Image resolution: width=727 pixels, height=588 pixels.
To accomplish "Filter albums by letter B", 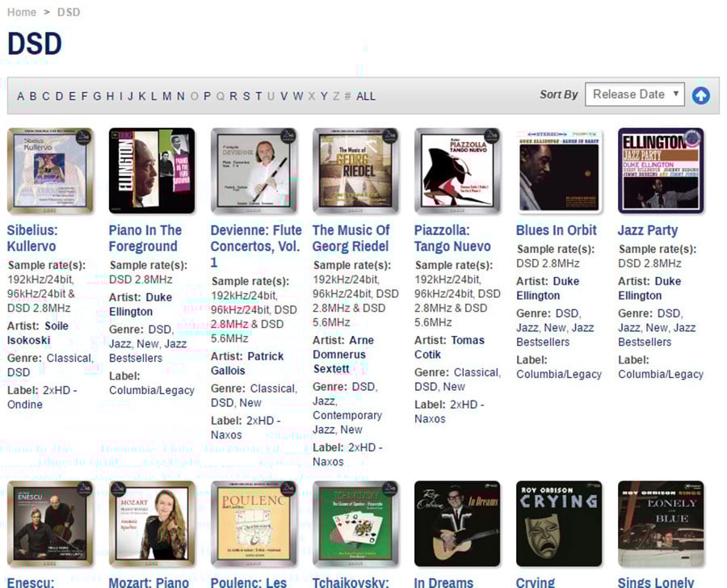I will point(33,96).
